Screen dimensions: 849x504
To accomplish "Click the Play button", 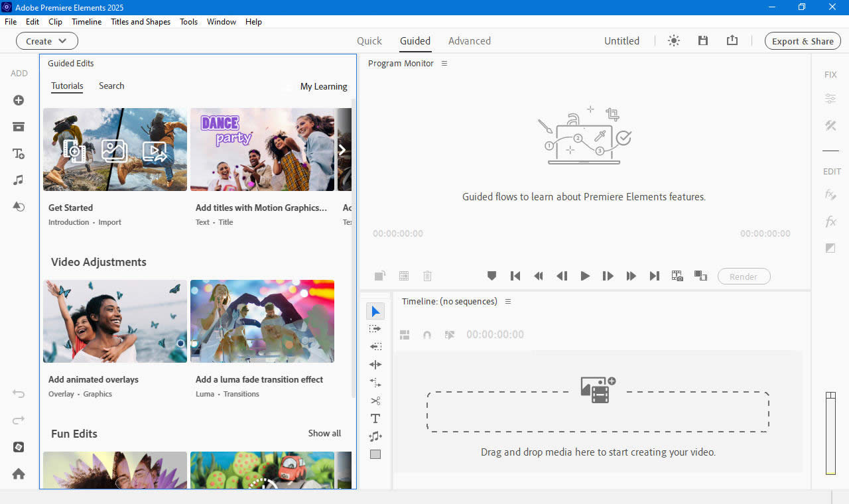I will (x=585, y=276).
